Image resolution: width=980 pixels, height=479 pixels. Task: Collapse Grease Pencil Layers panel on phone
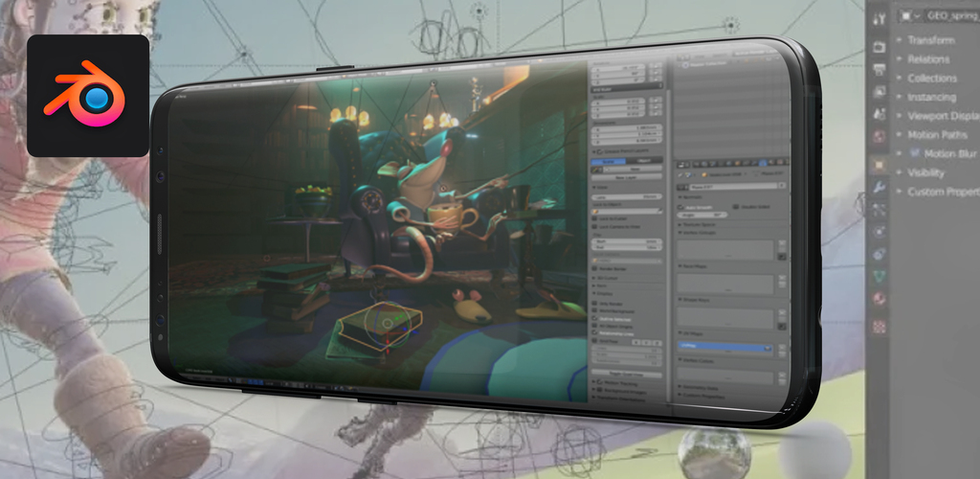tap(594, 151)
